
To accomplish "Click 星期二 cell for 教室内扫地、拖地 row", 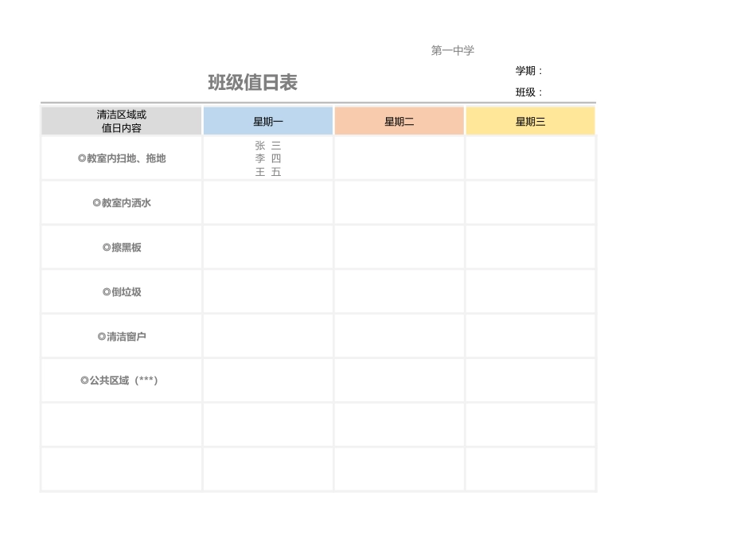I will click(x=399, y=158).
